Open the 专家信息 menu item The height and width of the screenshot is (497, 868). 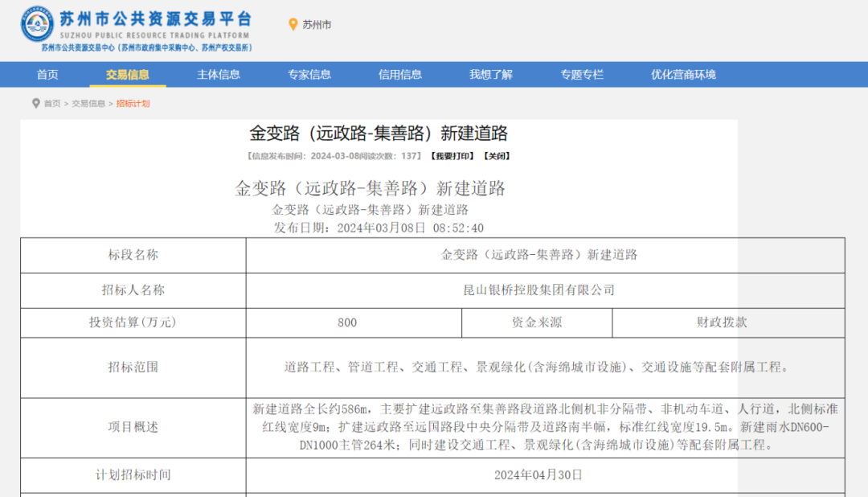coord(309,75)
